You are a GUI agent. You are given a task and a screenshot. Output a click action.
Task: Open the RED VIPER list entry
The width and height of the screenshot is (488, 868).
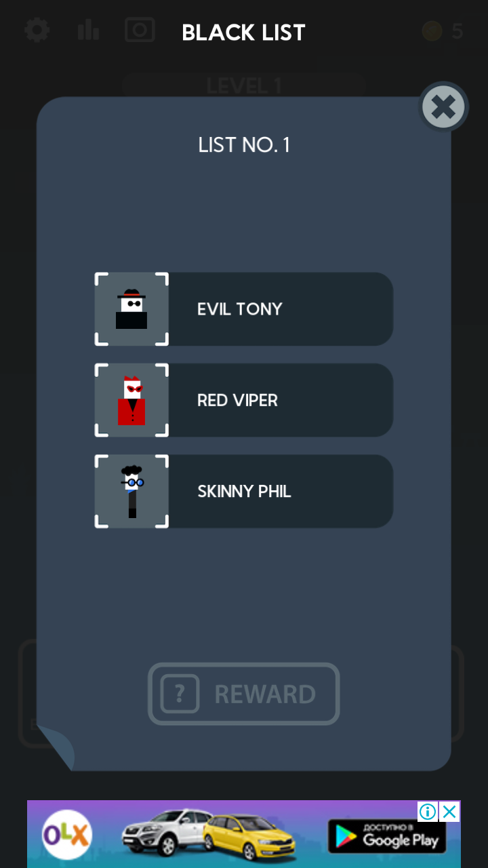(x=244, y=400)
